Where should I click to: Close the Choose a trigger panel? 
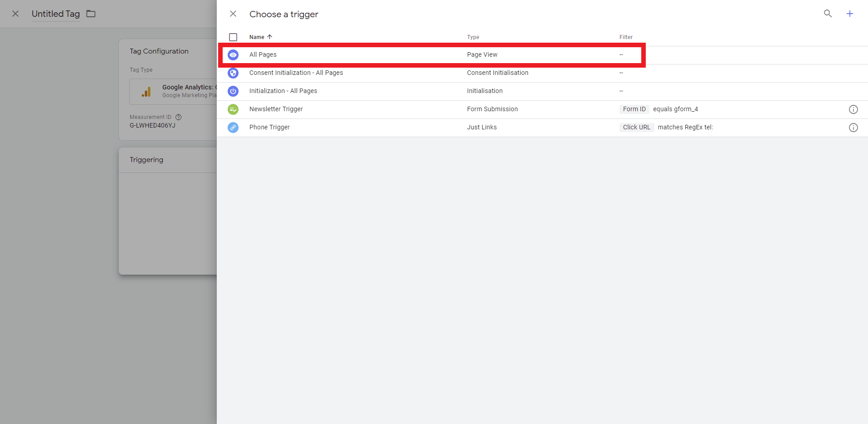point(233,14)
